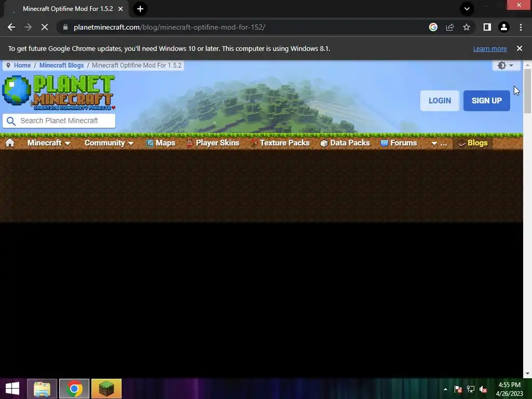Click the scrollbar down arrow
532x399 pixels.
tap(527, 374)
